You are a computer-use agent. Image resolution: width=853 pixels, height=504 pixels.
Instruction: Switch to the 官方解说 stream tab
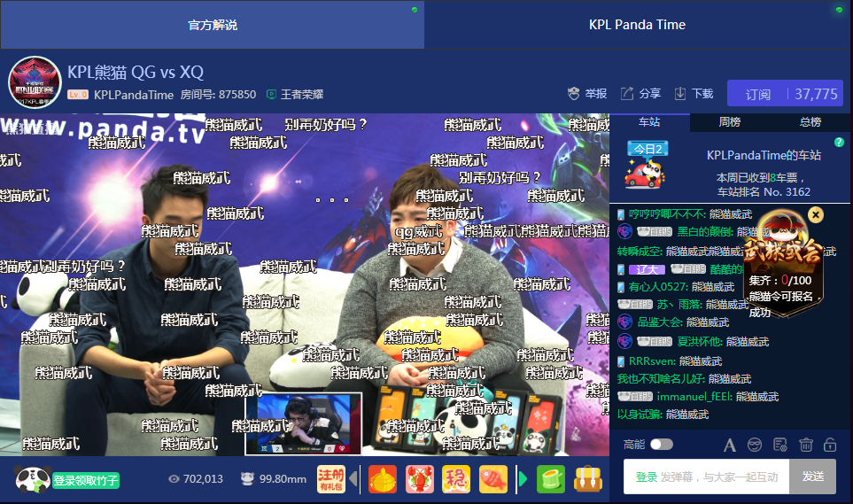[213, 25]
